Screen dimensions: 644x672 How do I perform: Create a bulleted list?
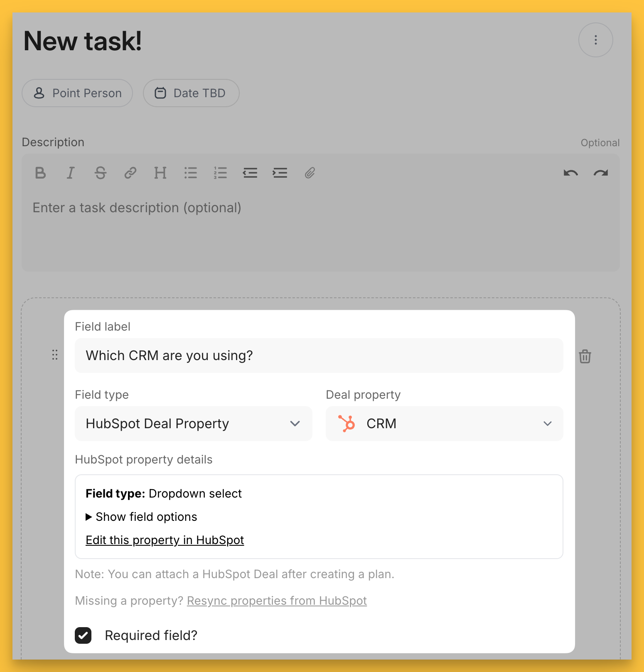coord(191,173)
